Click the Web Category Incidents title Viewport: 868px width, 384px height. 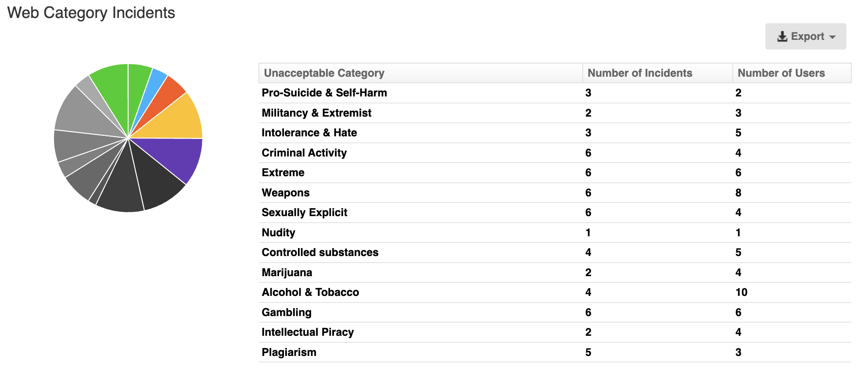91,13
